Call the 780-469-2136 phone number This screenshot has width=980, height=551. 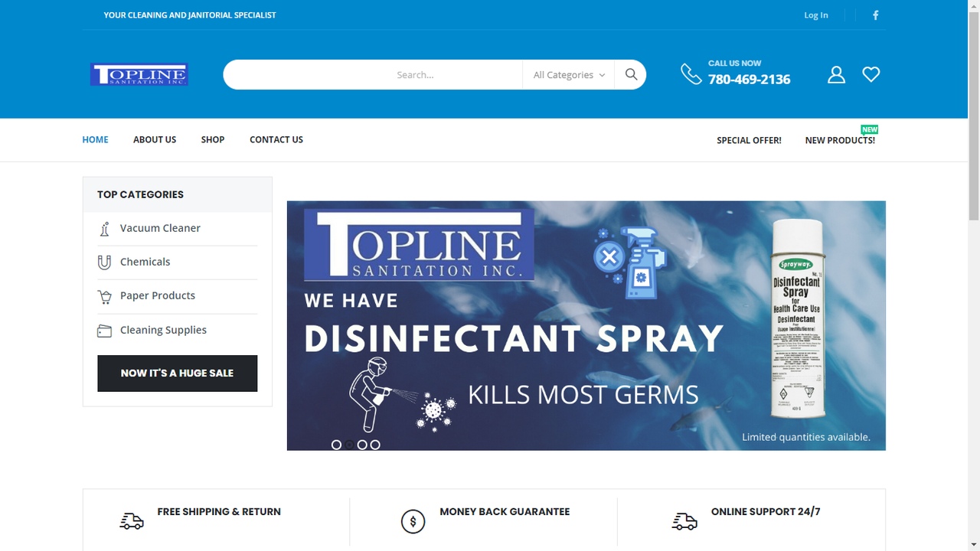[750, 80]
